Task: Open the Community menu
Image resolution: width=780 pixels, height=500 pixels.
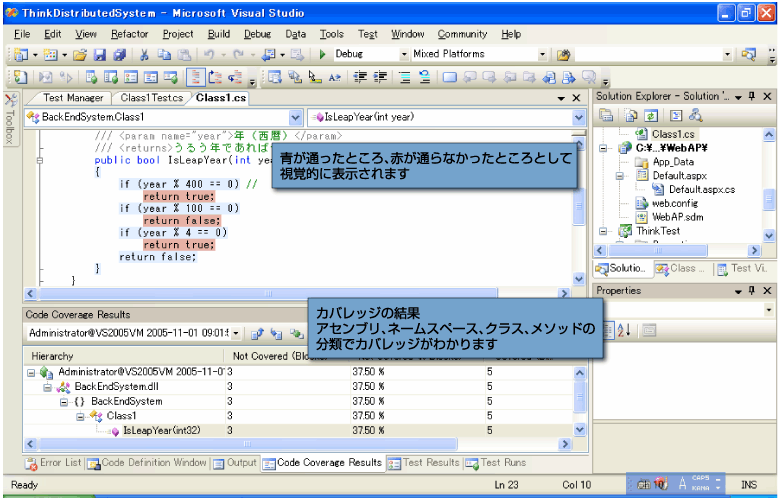Action: click(462, 34)
